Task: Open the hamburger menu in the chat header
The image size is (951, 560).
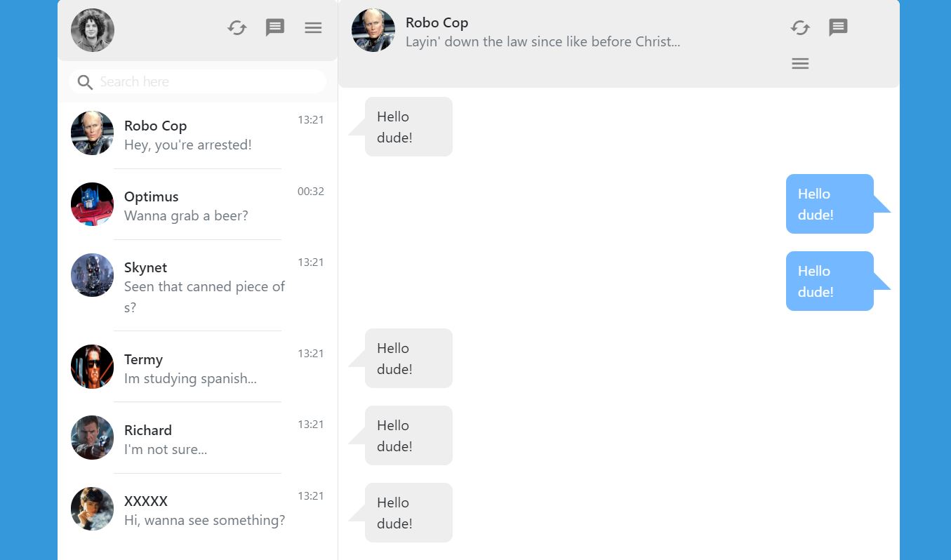Action: point(800,64)
